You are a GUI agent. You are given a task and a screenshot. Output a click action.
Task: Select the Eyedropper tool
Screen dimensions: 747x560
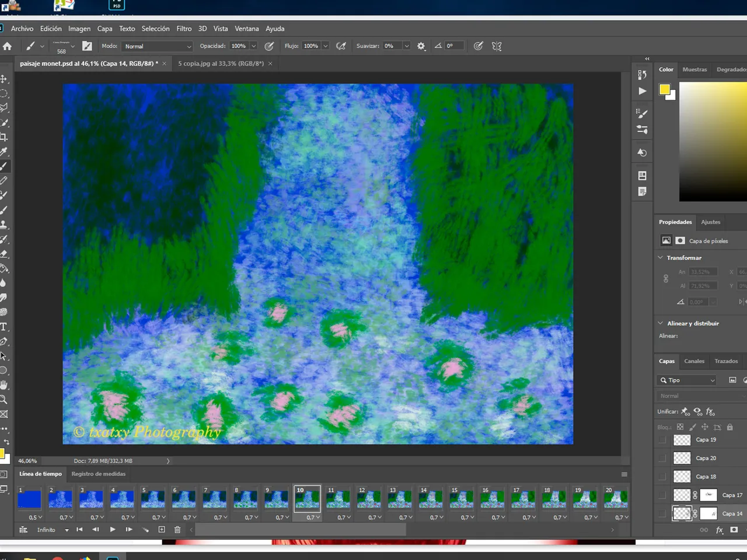point(4,152)
